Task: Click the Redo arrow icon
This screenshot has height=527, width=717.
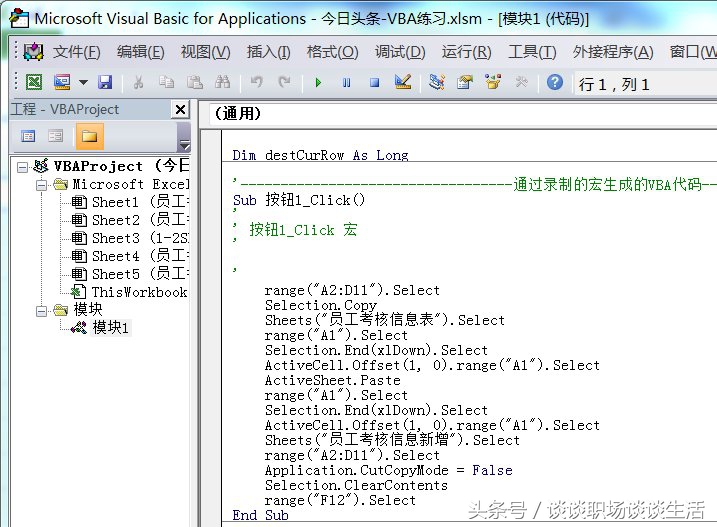Action: click(284, 82)
